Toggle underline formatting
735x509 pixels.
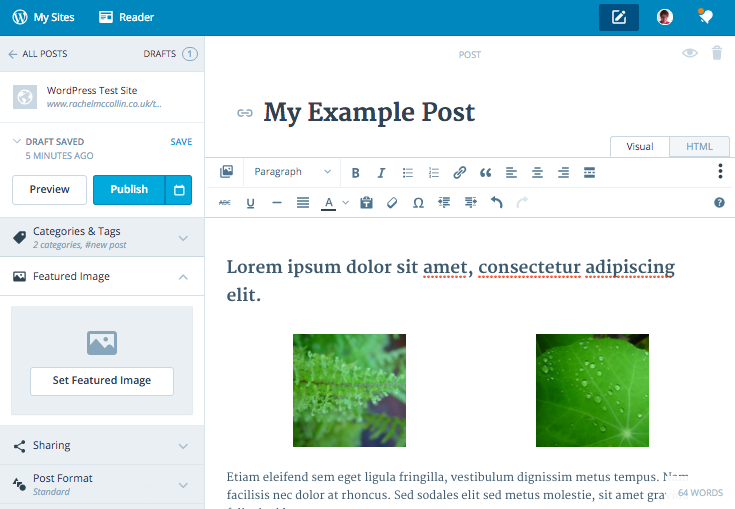250,203
